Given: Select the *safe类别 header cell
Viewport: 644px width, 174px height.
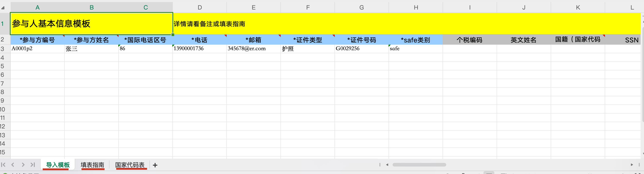Looking at the screenshot, I should [416, 40].
